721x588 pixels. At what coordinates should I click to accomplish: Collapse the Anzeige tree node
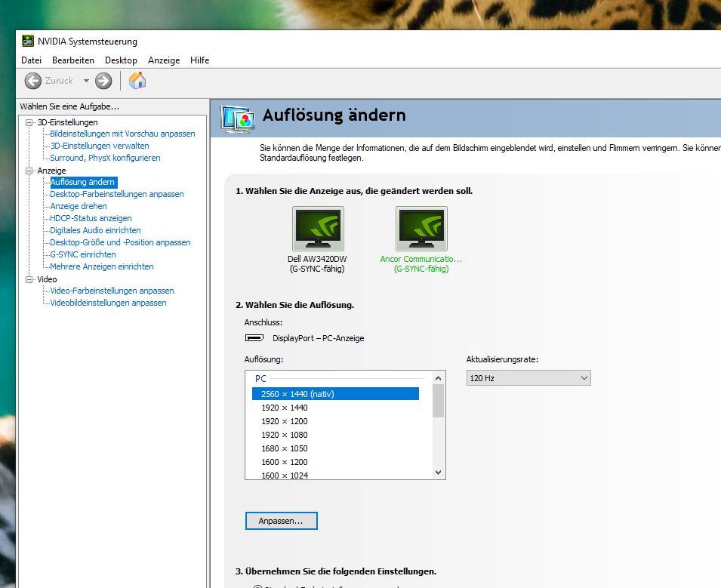pos(29,171)
